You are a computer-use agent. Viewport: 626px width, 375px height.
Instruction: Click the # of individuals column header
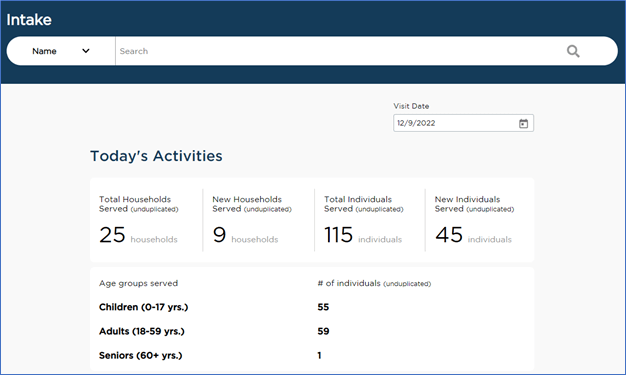(374, 283)
